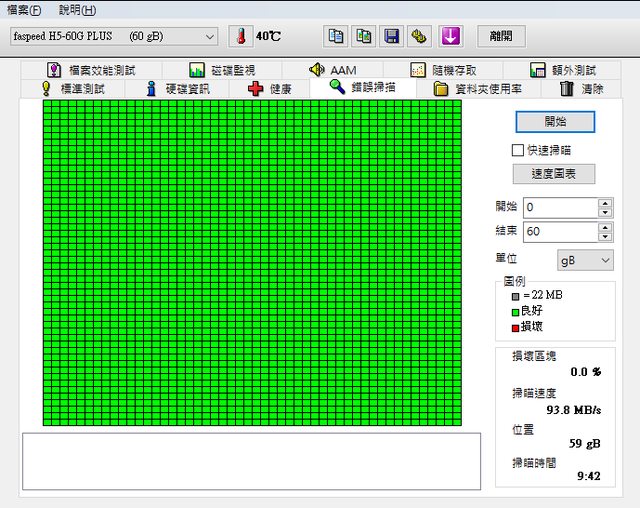The width and height of the screenshot is (640, 508).
Task: Click the options wrench toolbar icon
Action: [420, 36]
